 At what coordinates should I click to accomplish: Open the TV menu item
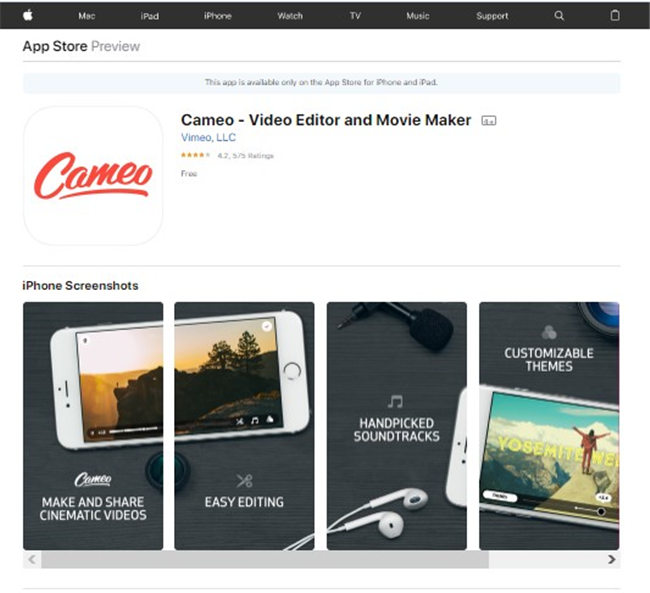coord(355,16)
